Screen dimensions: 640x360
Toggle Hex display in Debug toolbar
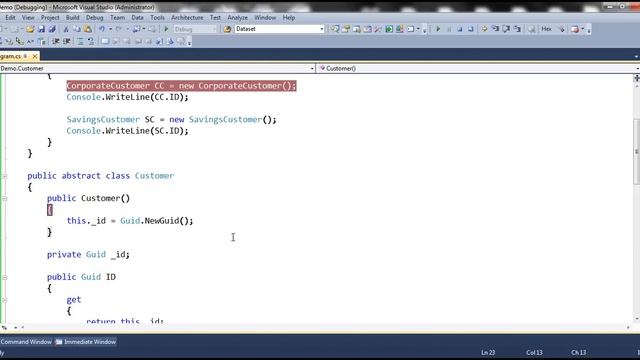(547, 29)
